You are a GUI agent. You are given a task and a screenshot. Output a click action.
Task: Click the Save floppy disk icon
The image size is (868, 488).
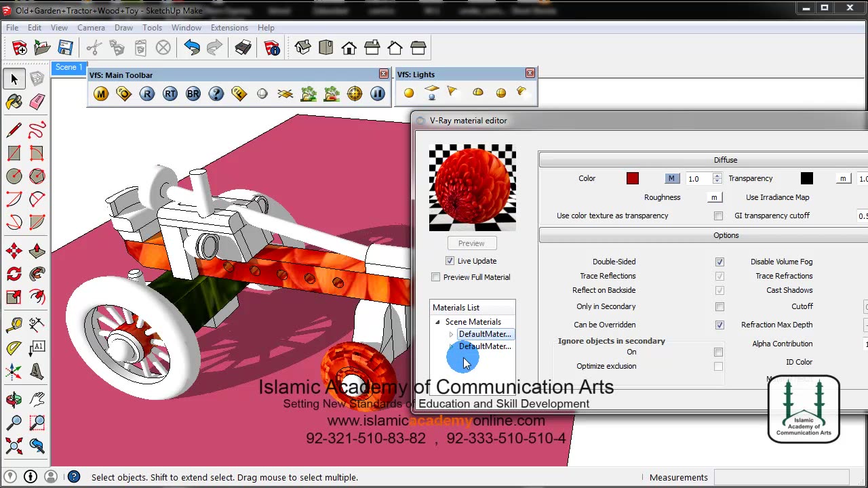pos(66,47)
